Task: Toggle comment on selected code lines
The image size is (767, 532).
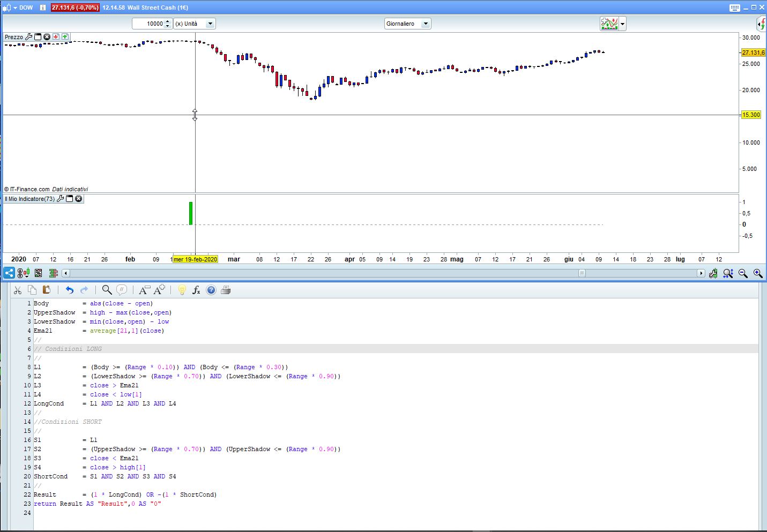Action: [x=122, y=290]
